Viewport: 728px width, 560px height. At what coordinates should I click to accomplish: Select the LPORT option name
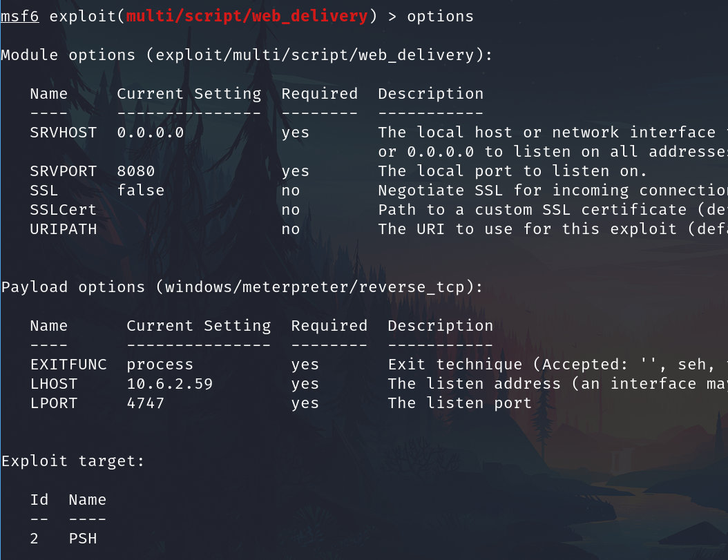(x=54, y=403)
